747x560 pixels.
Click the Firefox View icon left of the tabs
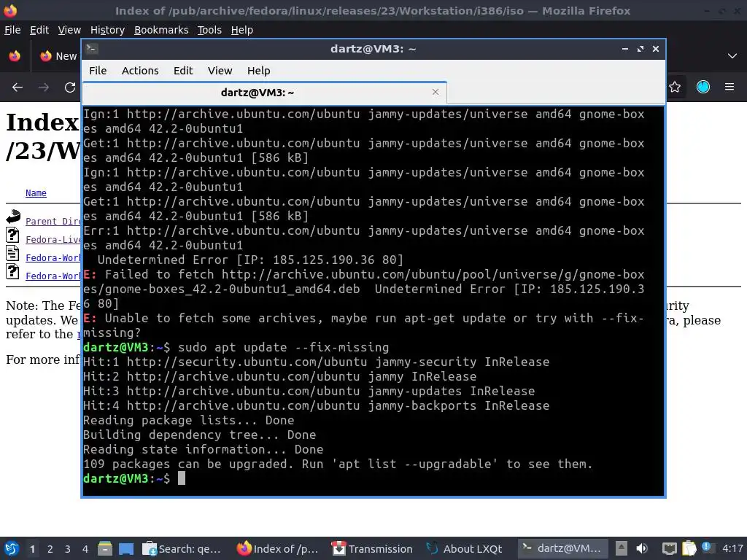pos(15,55)
